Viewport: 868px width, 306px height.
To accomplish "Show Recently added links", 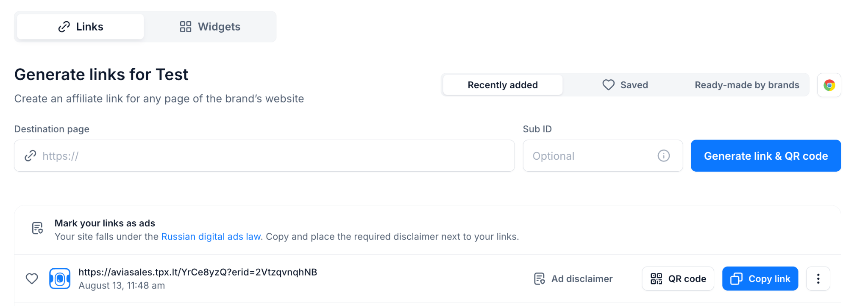I will (503, 85).
